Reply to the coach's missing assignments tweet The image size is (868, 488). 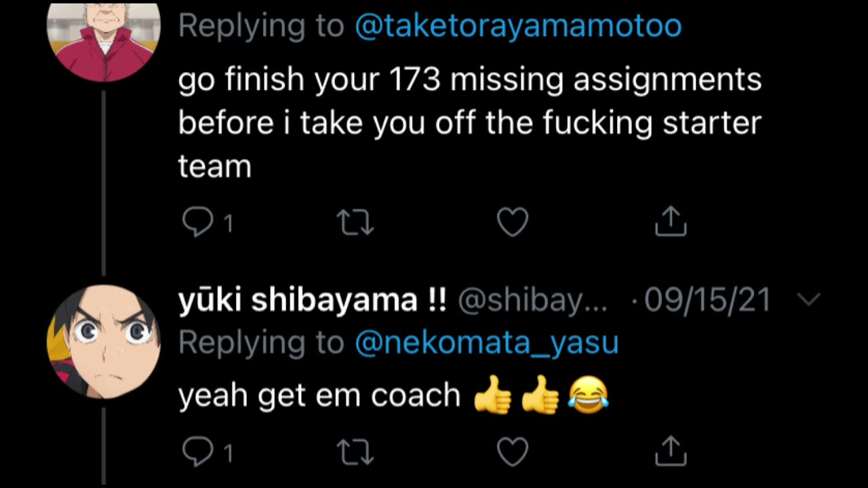point(197,222)
